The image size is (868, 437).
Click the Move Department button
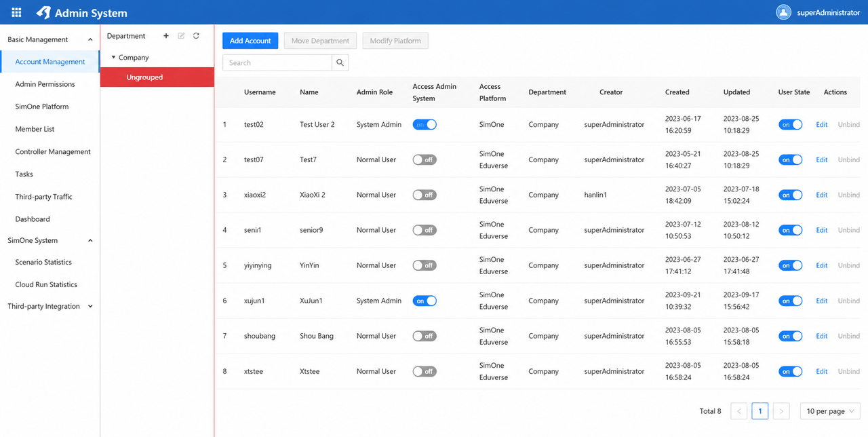320,41
